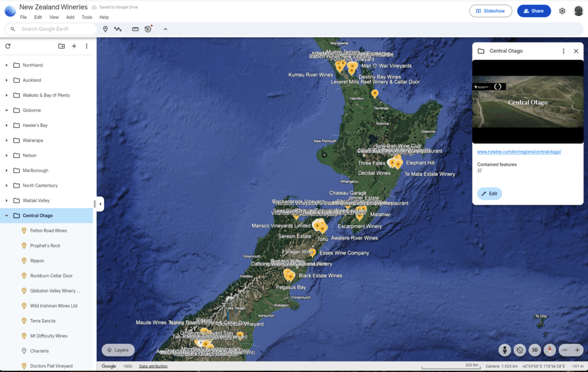
Task: Zoom in using the plus button
Action: click(x=577, y=350)
